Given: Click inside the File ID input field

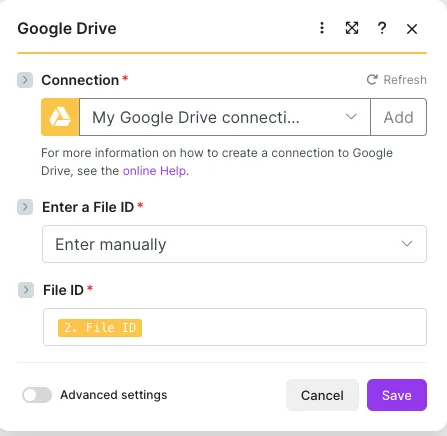Looking at the screenshot, I should 235,327.
